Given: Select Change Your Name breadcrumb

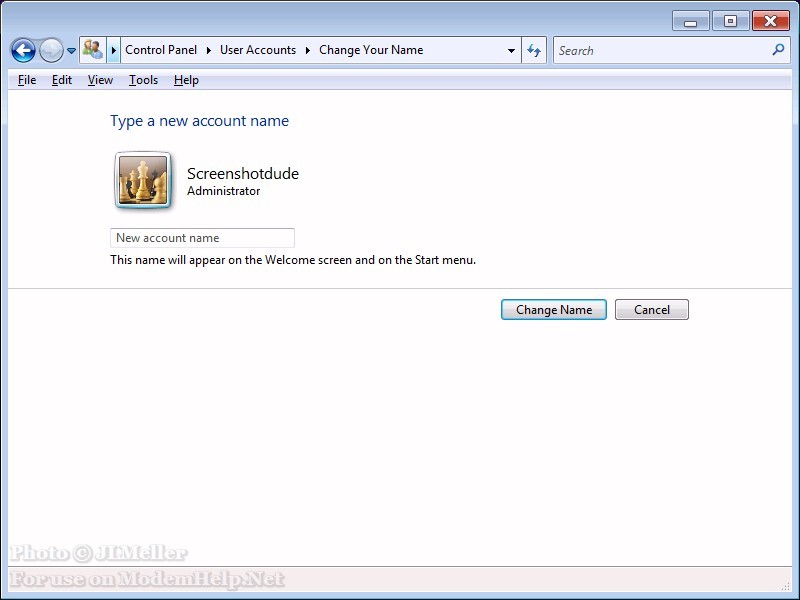Looking at the screenshot, I should pos(371,50).
